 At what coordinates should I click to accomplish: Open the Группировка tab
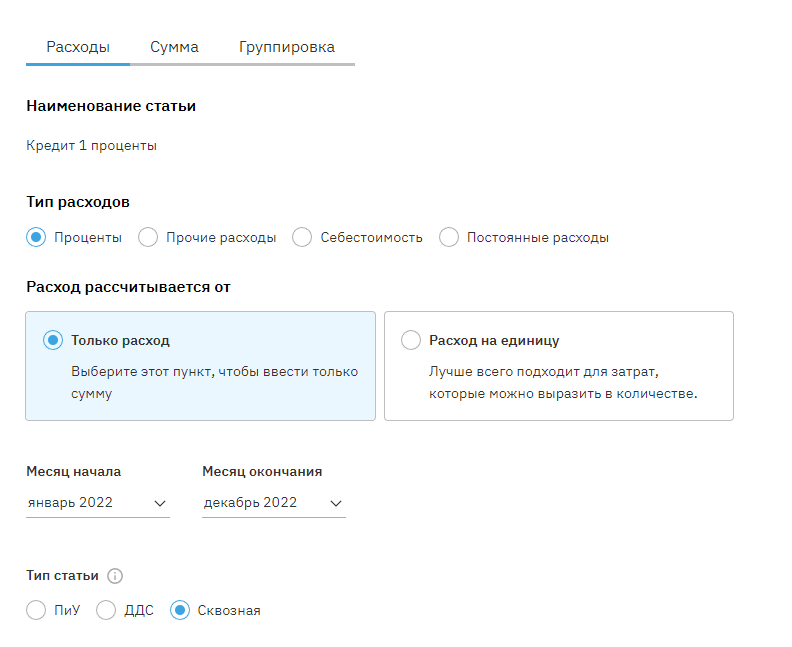pos(286,47)
